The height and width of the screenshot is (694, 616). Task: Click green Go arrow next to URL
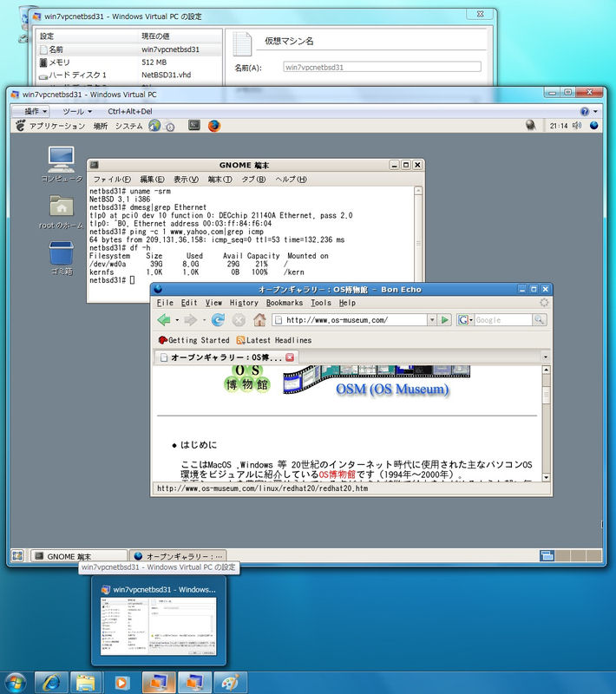(445, 319)
